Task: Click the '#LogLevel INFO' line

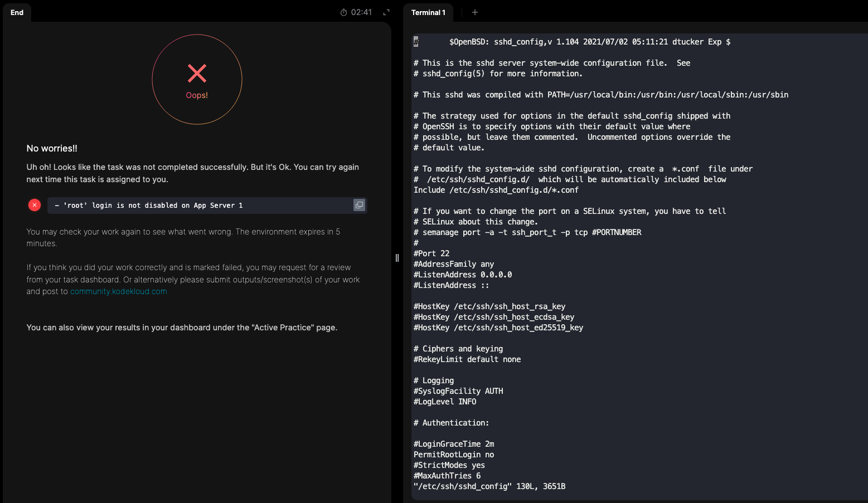Action: coord(445,402)
